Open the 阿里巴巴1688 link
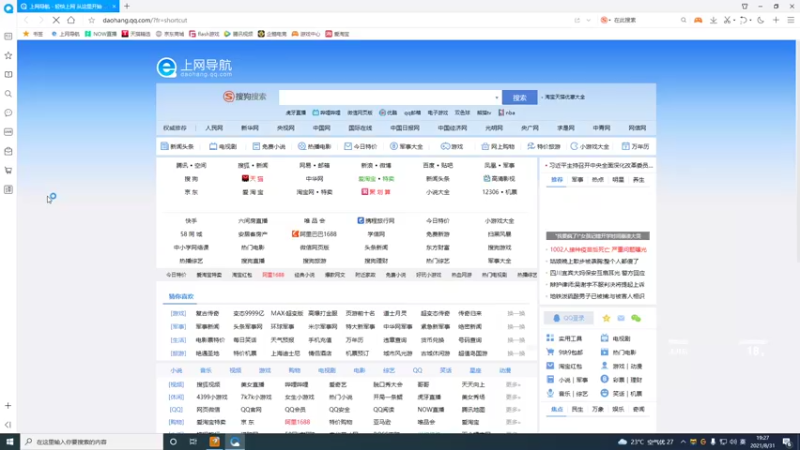The width and height of the screenshot is (800, 450). pos(314,234)
